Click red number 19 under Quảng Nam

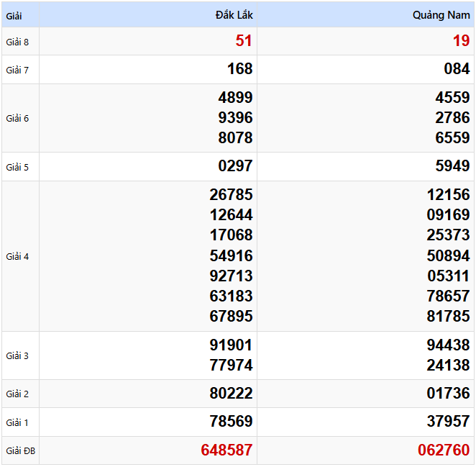(461, 41)
